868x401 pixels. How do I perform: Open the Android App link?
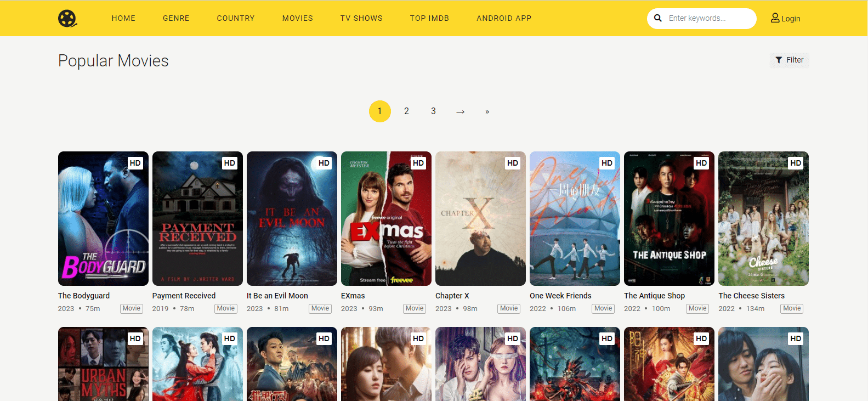coord(504,18)
